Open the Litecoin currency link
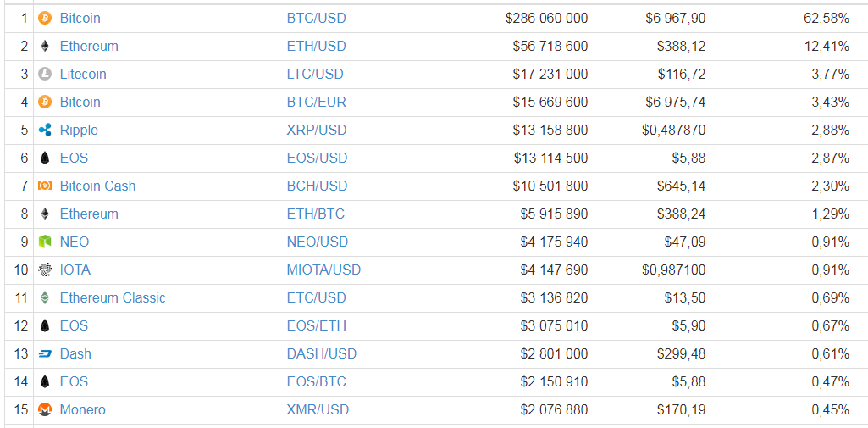 tap(83, 75)
